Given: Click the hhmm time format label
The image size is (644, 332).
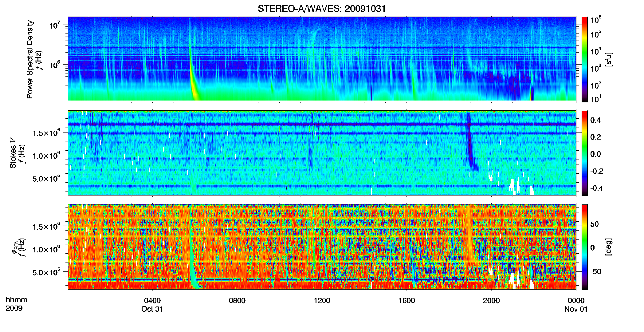Looking at the screenshot, I should [17, 300].
